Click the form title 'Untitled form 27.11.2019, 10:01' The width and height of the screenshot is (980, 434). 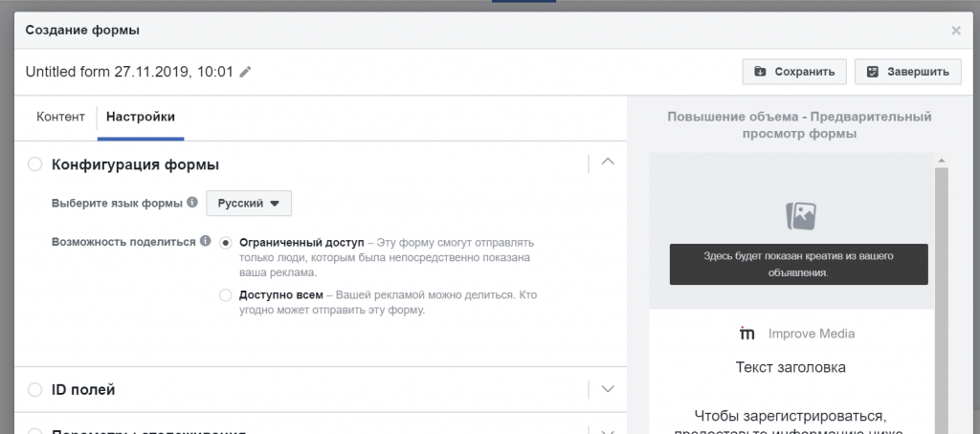click(x=129, y=72)
